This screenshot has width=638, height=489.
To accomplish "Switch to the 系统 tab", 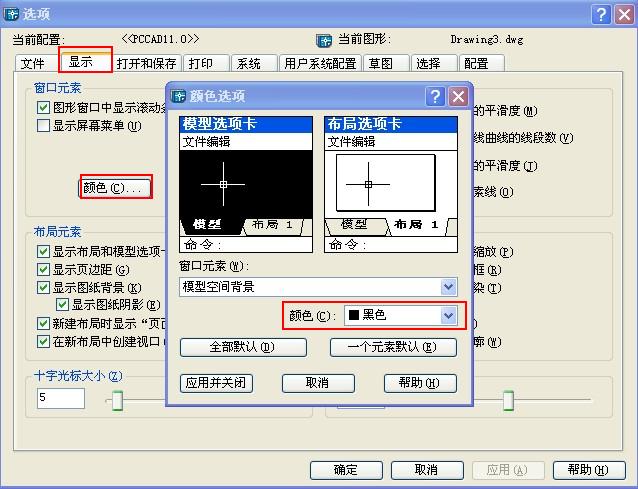I will (x=253, y=63).
